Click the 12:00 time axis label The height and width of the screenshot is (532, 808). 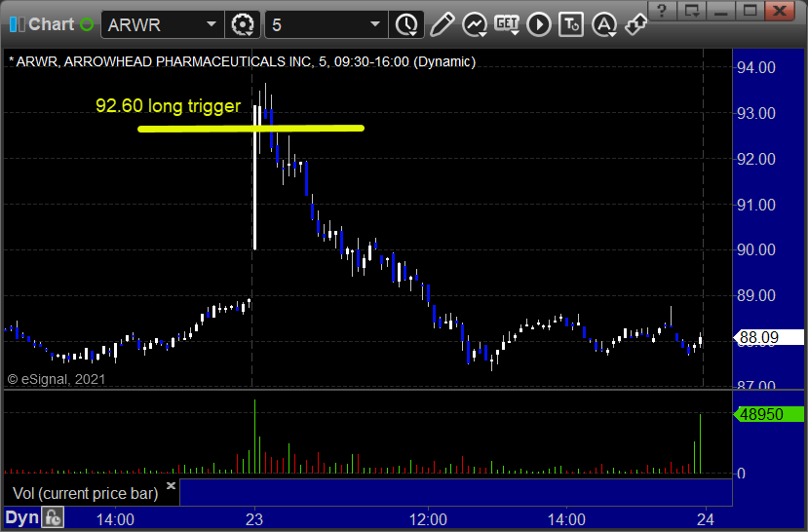tap(428, 519)
